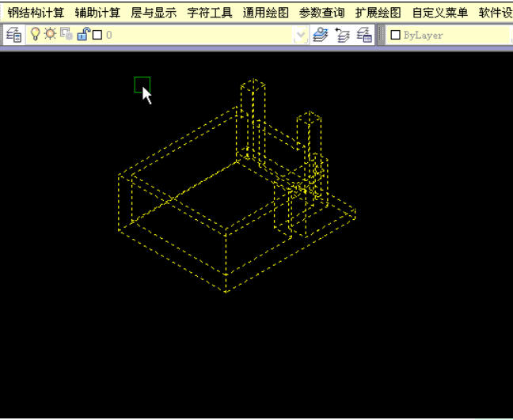The height and width of the screenshot is (420, 513).
Task: Toggle the layer on/off lightbulb icon
Action: (x=35, y=35)
